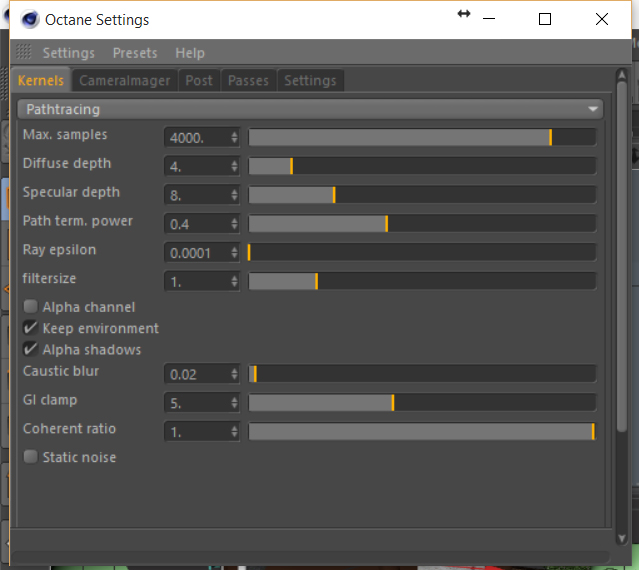Open the Presets menu
Image resolution: width=639 pixels, height=570 pixels.
[x=135, y=53]
